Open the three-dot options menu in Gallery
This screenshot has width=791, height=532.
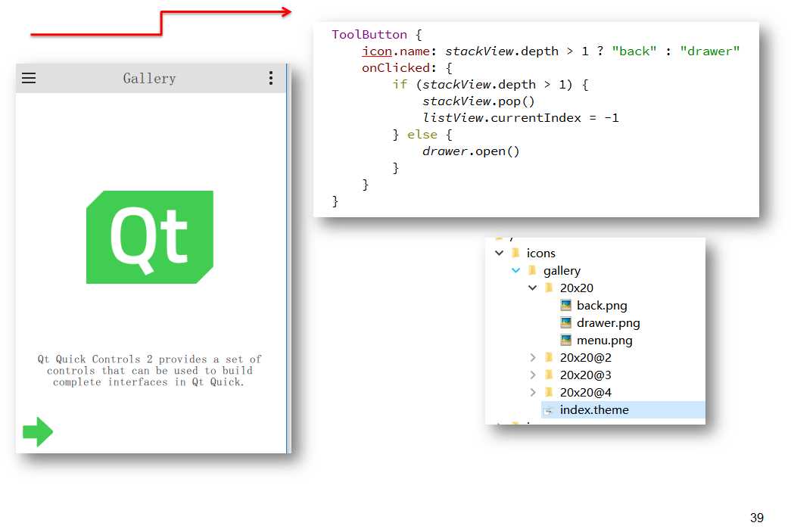(271, 78)
